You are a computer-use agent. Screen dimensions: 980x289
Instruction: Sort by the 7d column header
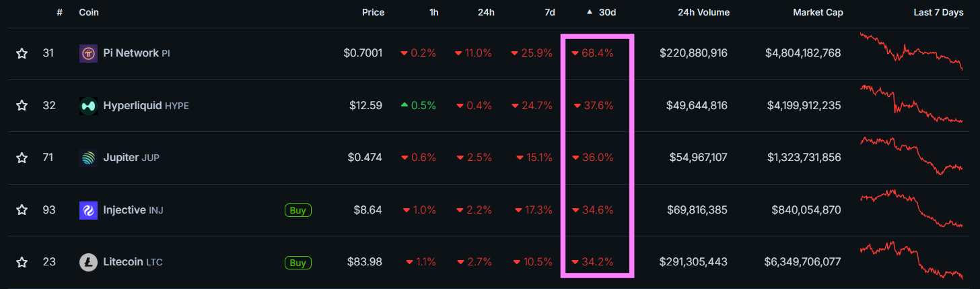tap(550, 13)
